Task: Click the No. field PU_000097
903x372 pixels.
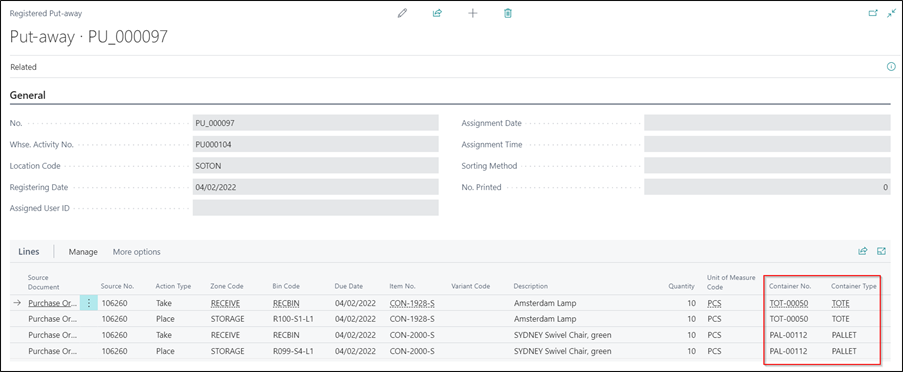Action: point(316,123)
